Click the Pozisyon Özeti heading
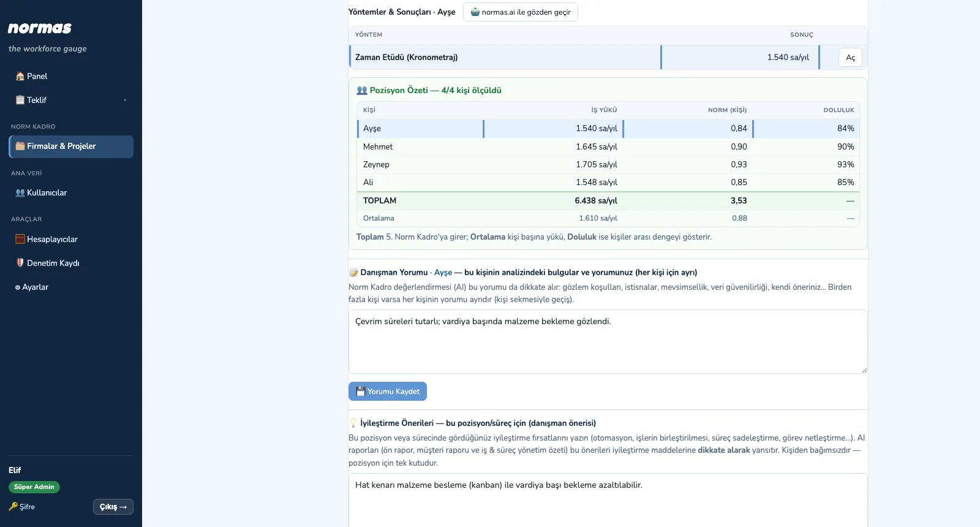 pyautogui.click(x=429, y=90)
